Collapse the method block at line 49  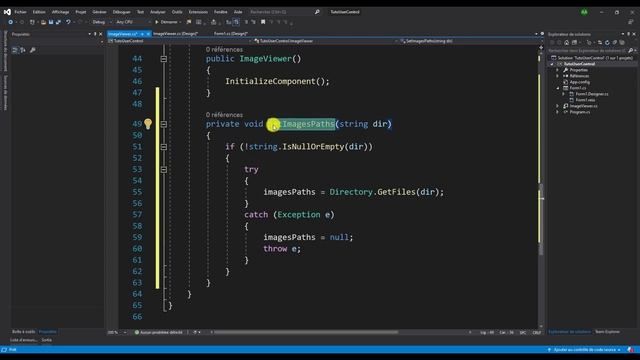(x=164, y=124)
